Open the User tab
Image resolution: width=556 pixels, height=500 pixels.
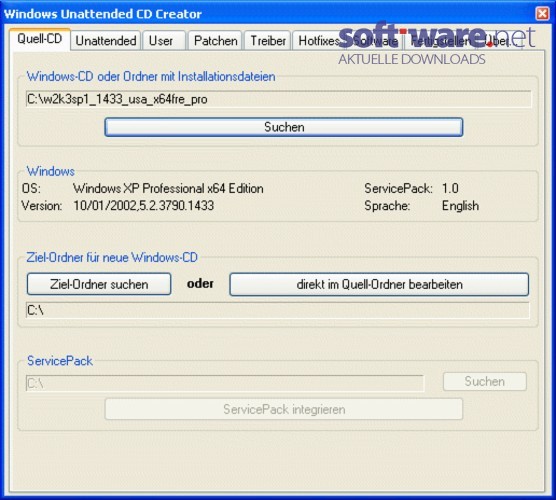[x=164, y=40]
